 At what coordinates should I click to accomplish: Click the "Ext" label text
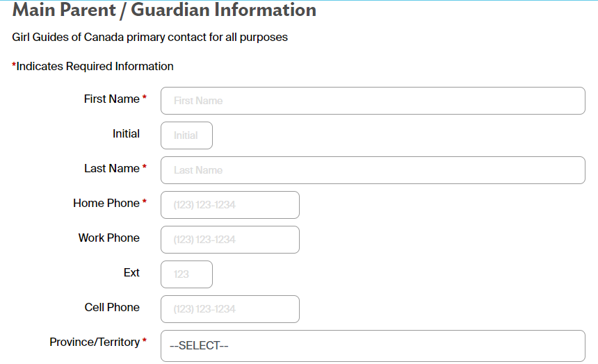(131, 273)
